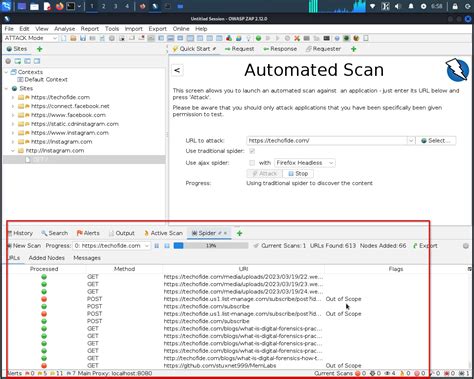Open Options via the gear toolbar icon

pos(112,38)
